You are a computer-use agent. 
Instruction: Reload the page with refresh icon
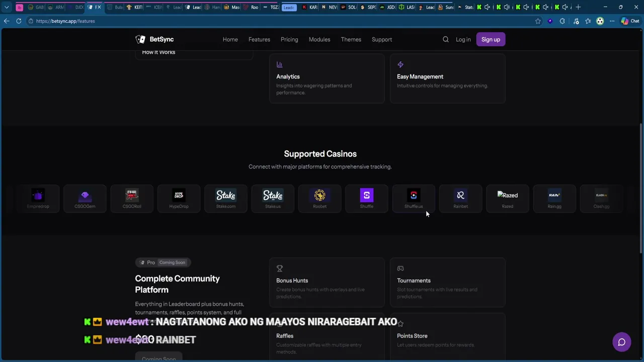tap(19, 21)
